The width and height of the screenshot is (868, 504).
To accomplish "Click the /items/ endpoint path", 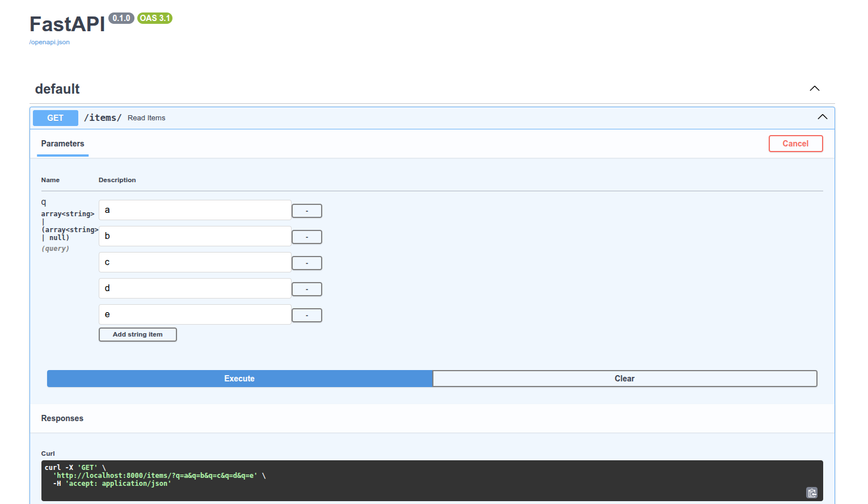I will tap(103, 117).
